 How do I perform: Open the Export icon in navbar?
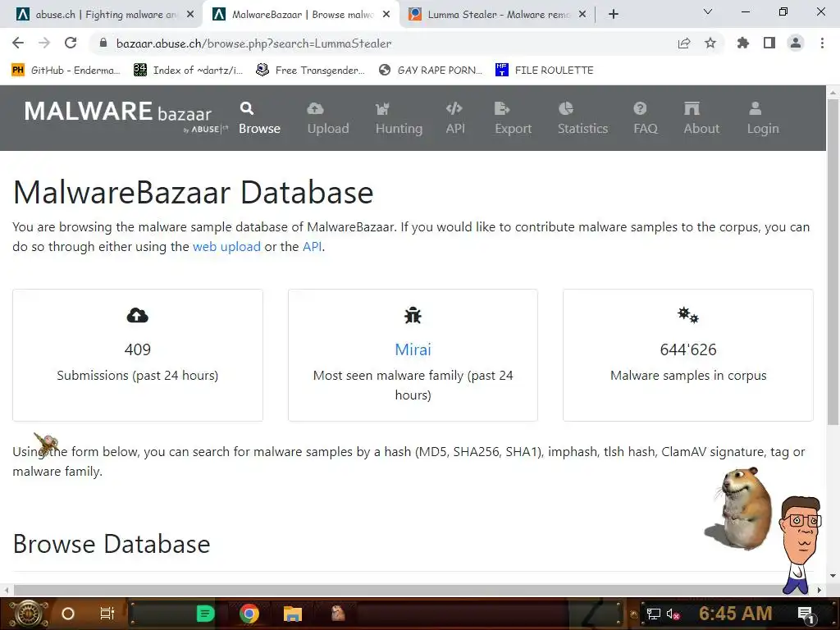501,109
